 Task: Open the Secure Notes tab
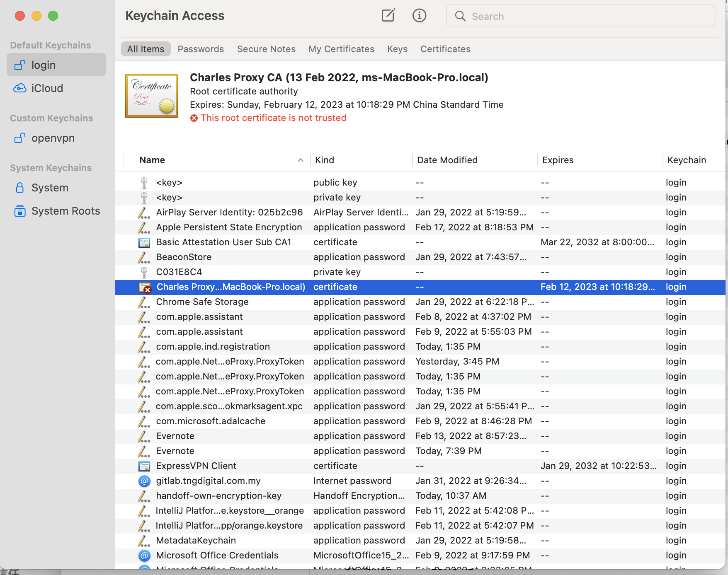[266, 49]
